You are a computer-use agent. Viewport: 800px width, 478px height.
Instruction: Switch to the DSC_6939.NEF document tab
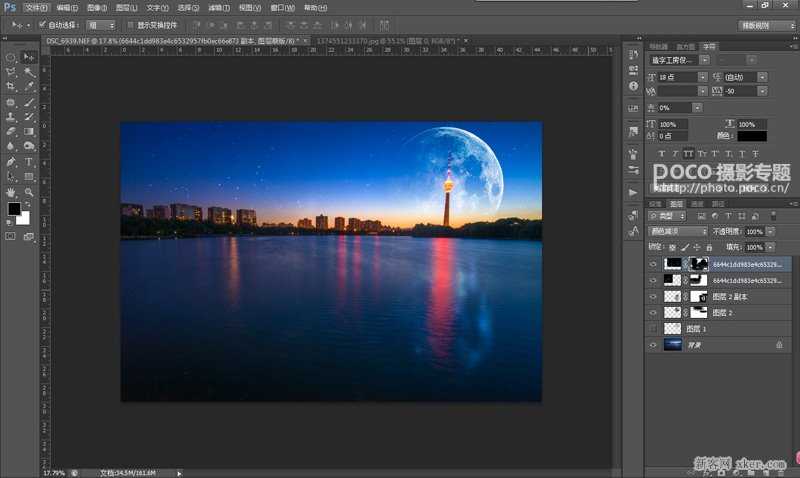[x=171, y=40]
